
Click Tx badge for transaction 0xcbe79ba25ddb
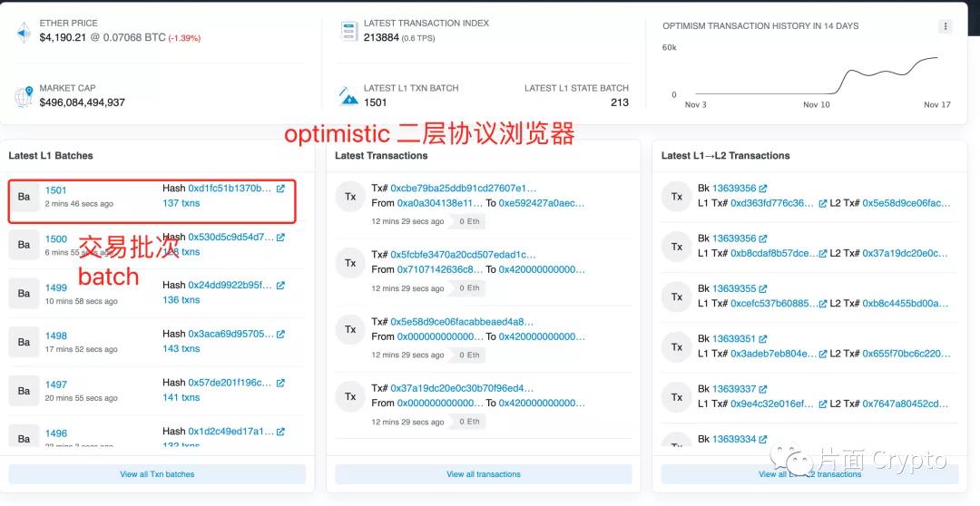[x=350, y=196]
